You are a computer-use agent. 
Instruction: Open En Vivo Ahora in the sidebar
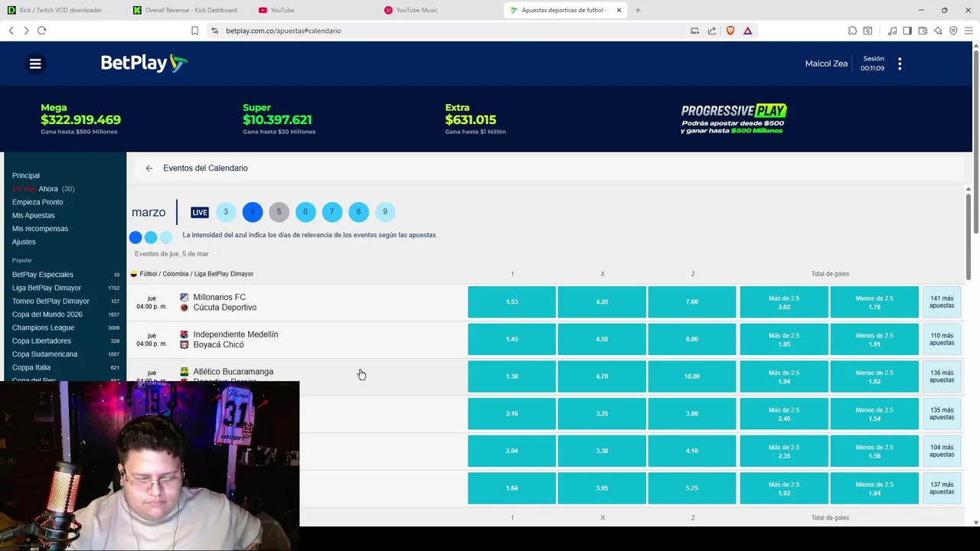tap(43, 189)
